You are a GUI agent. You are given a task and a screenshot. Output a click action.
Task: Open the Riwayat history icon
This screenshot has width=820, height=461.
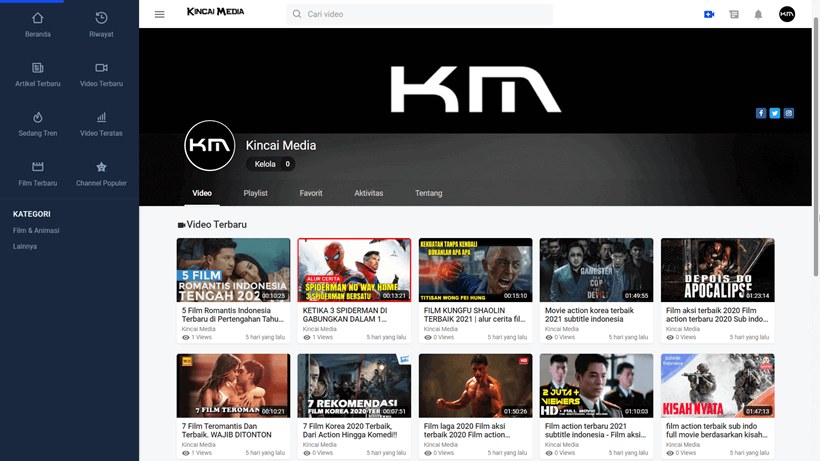pyautogui.click(x=101, y=18)
